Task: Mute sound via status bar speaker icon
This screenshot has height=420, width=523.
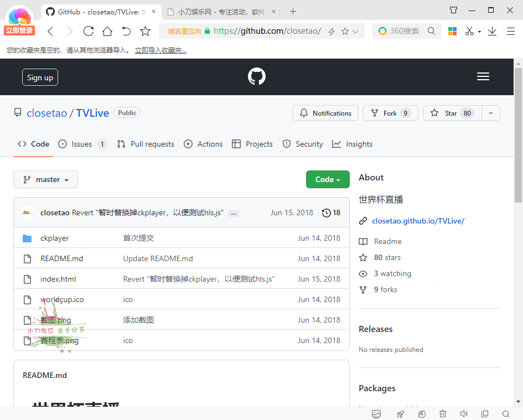Action: pos(463,414)
